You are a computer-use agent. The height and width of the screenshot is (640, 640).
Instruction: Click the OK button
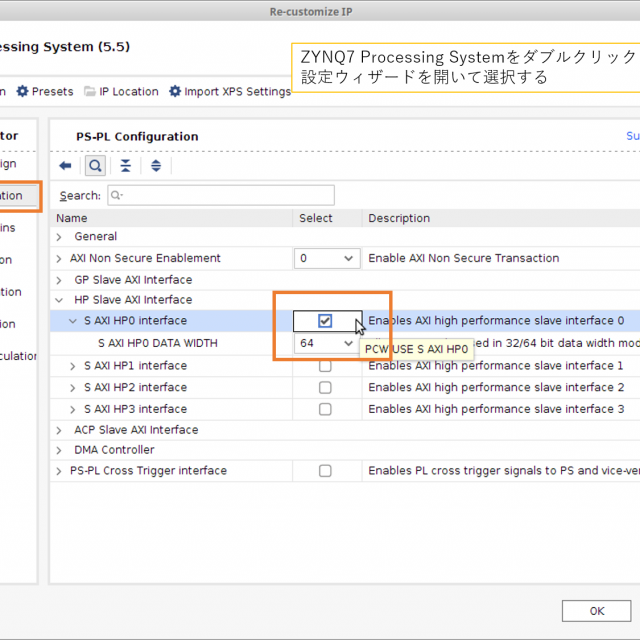(596, 611)
